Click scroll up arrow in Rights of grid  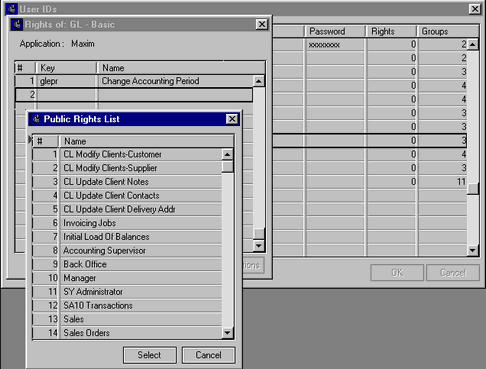[259, 81]
